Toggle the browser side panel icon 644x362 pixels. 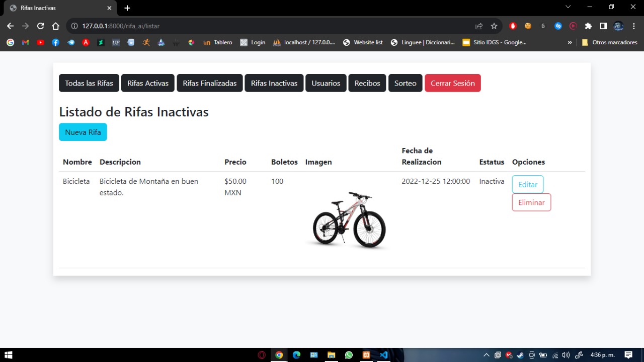tap(603, 26)
